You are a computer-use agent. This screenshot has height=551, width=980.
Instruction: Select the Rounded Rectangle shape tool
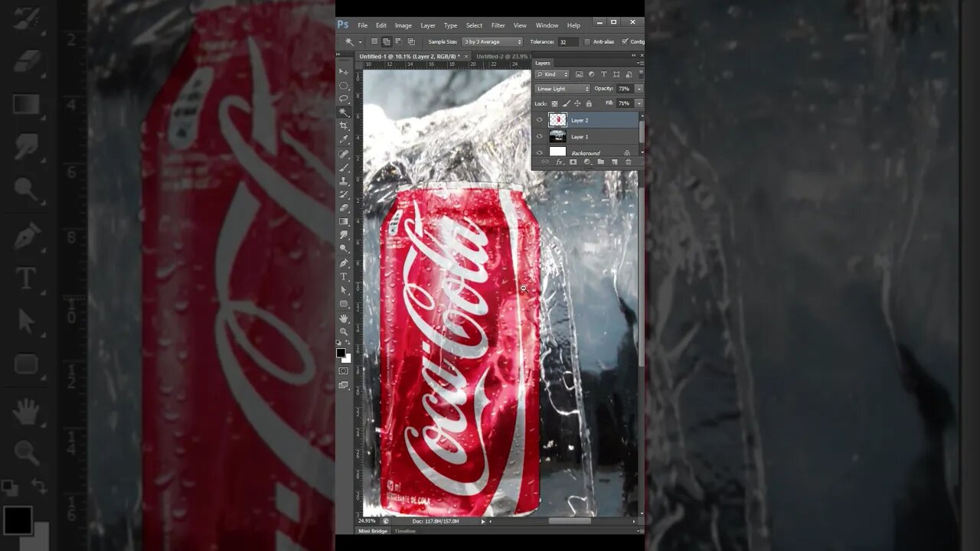tap(344, 304)
